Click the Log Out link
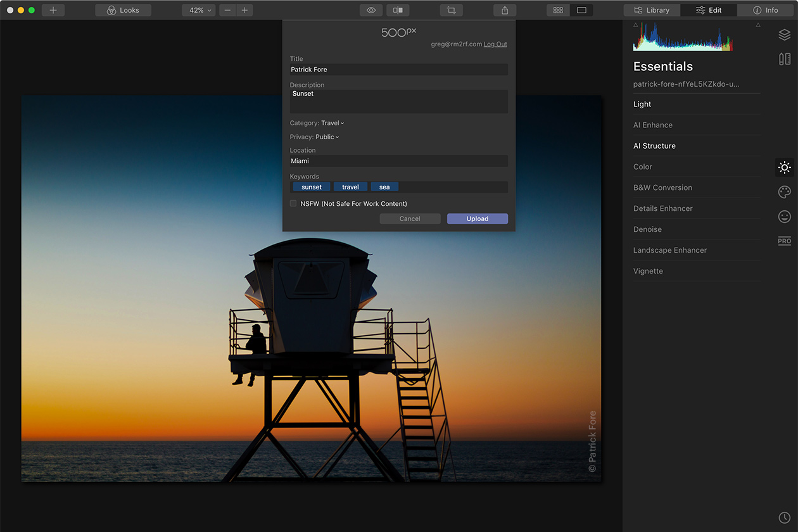The image size is (798, 532). (x=495, y=44)
